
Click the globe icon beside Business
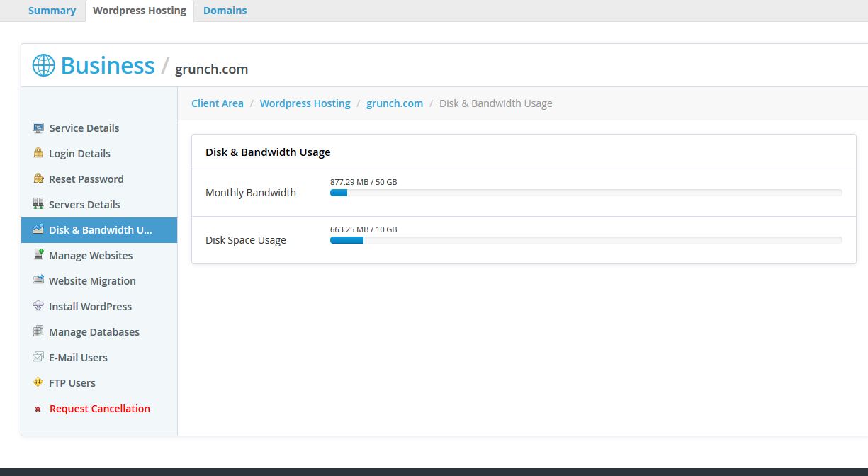[43, 65]
